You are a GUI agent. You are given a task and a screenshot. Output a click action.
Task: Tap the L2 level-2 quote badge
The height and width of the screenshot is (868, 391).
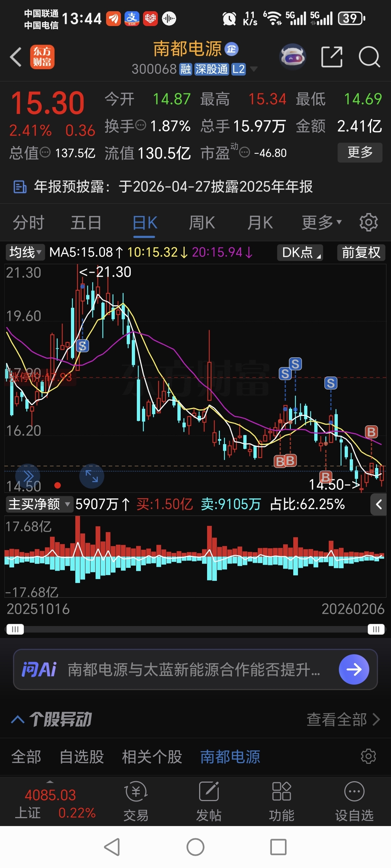(239, 69)
